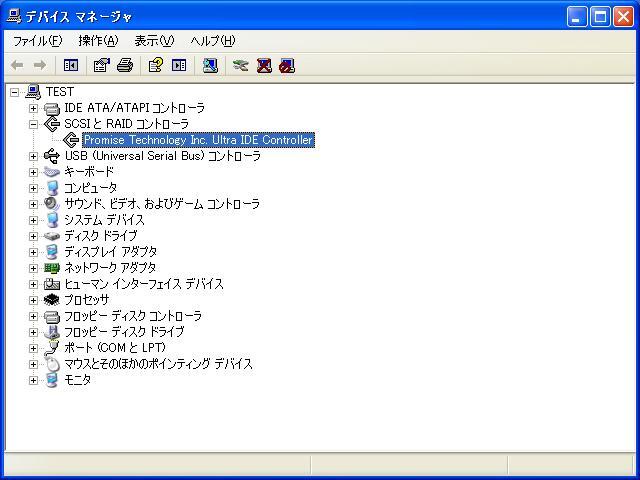This screenshot has height=480, width=640.
Task: Select SCSI と RAID コントローラ label
Action: click(x=127, y=124)
